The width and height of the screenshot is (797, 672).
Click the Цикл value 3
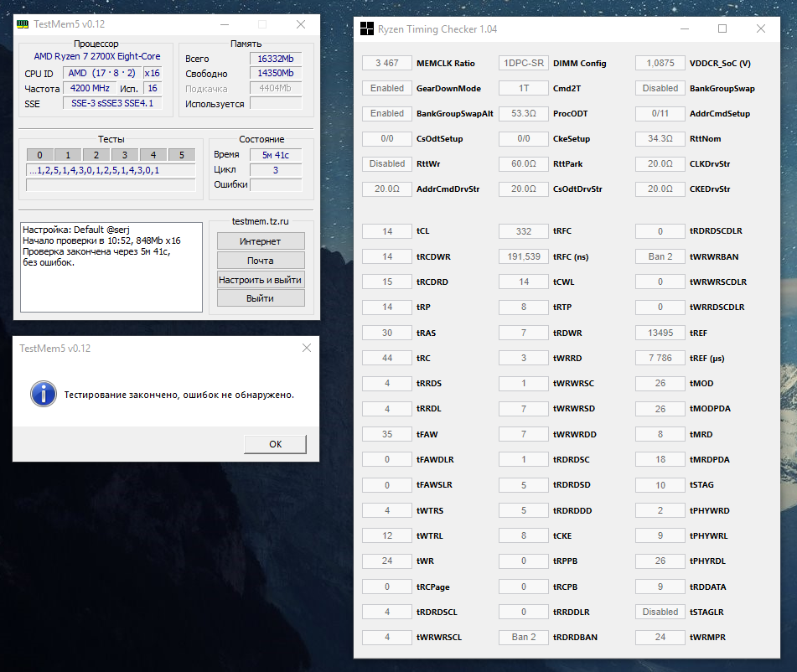pyautogui.click(x=276, y=170)
